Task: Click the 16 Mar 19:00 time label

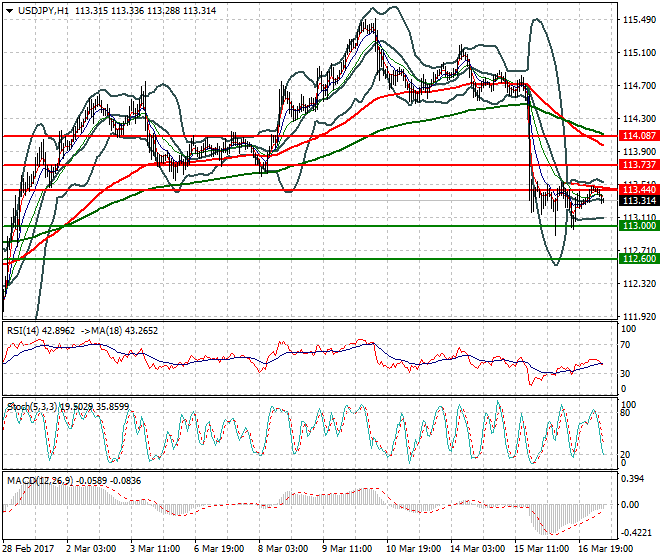Action: point(605,549)
